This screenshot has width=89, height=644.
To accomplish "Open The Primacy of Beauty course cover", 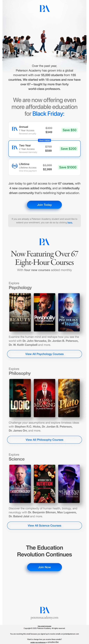I will click(x=20, y=312).
